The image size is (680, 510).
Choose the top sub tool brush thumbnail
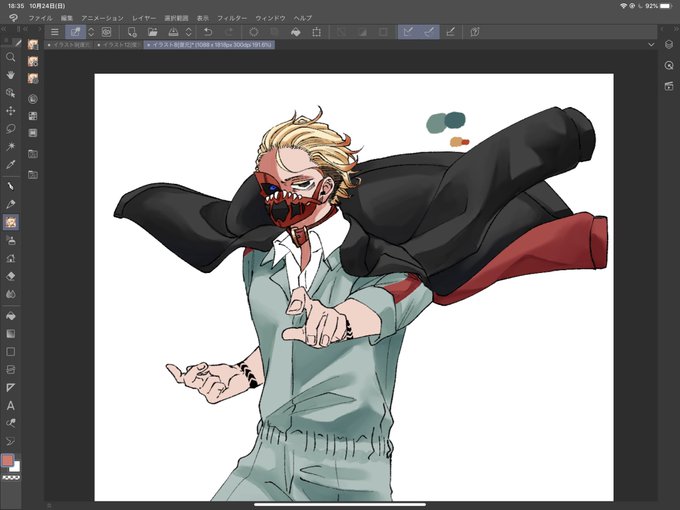click(33, 45)
